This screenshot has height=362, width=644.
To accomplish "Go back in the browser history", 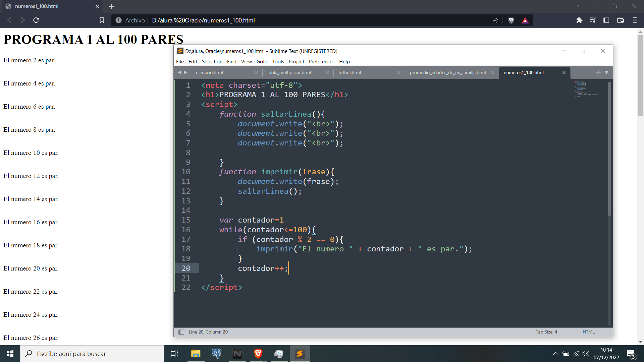I will [x=10, y=20].
